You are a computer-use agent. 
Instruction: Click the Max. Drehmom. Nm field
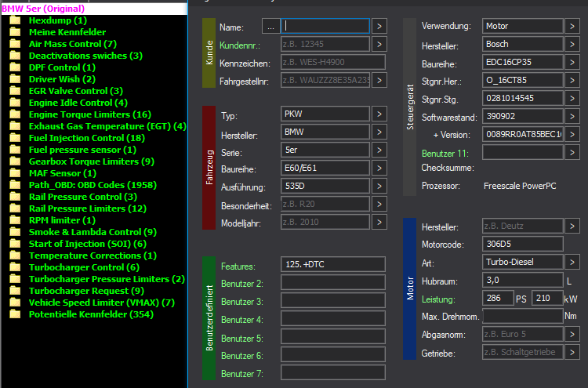click(x=523, y=316)
